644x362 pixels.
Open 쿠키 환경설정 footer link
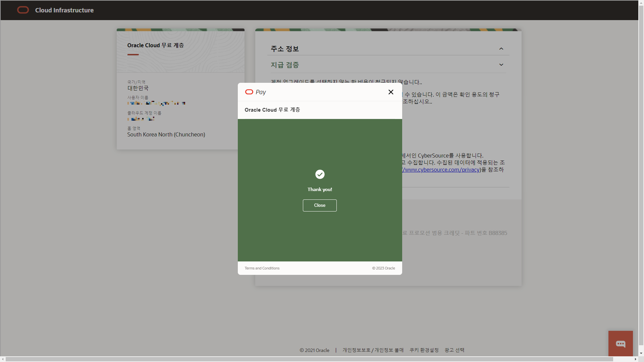[424, 350]
